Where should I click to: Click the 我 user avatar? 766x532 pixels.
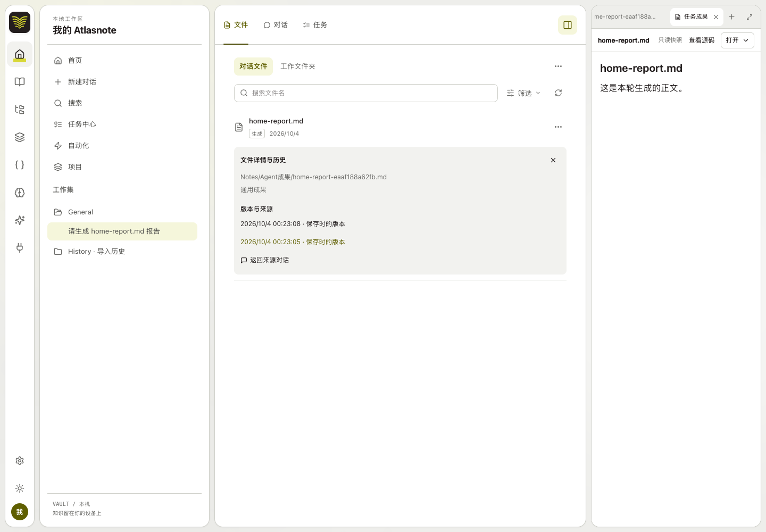point(20,512)
